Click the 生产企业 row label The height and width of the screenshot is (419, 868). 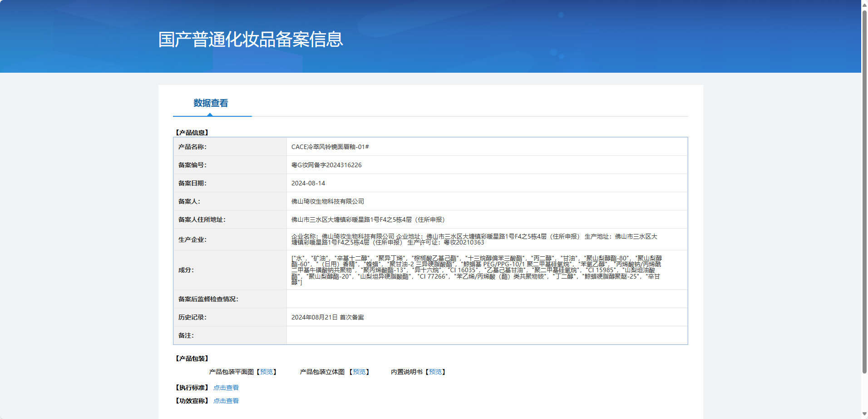point(192,239)
